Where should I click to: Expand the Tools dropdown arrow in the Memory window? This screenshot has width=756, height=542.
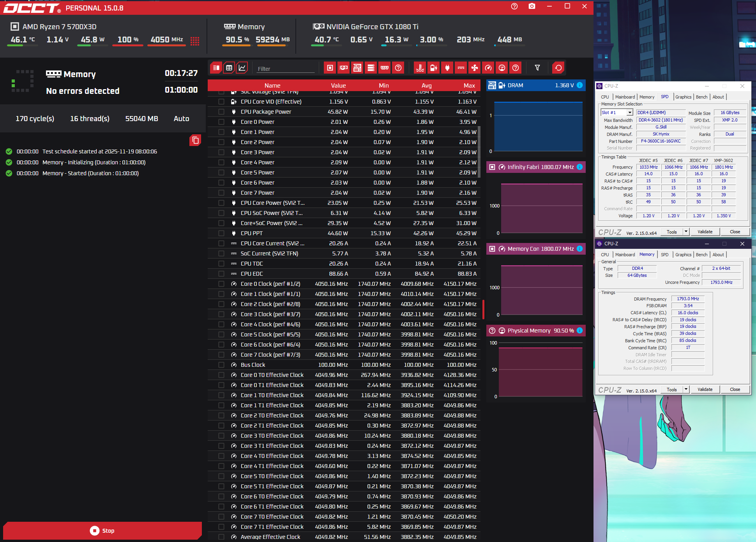tap(686, 389)
